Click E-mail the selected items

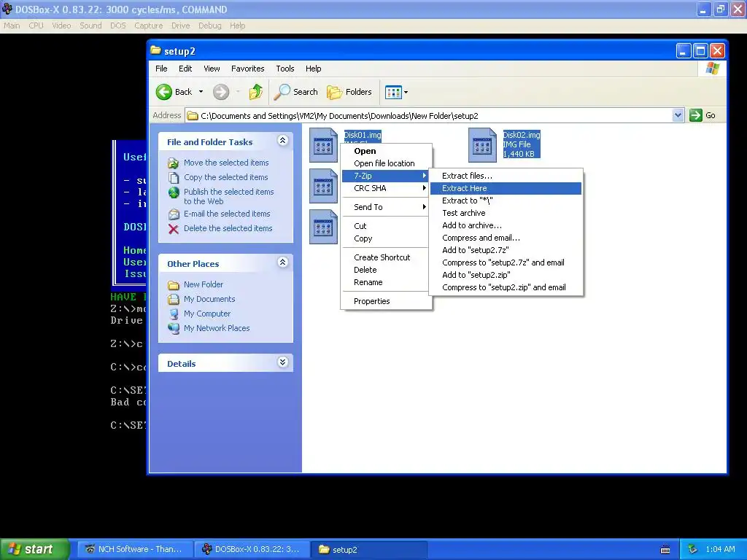pos(227,214)
